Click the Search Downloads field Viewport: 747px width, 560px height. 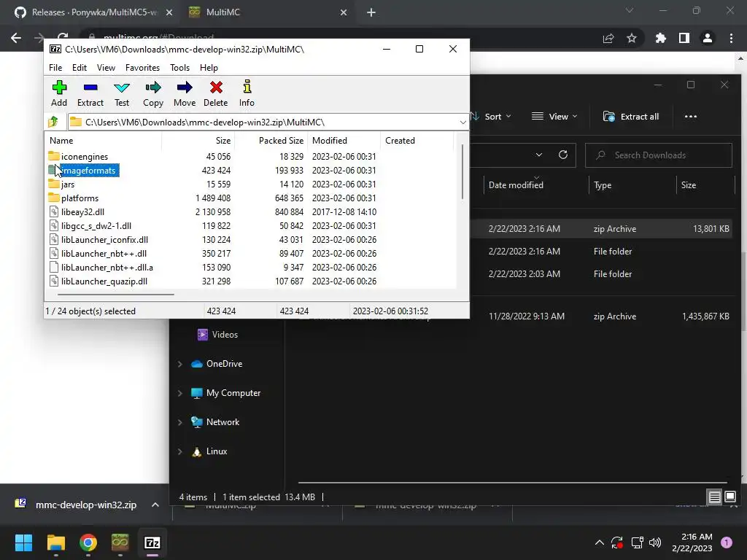659,155
